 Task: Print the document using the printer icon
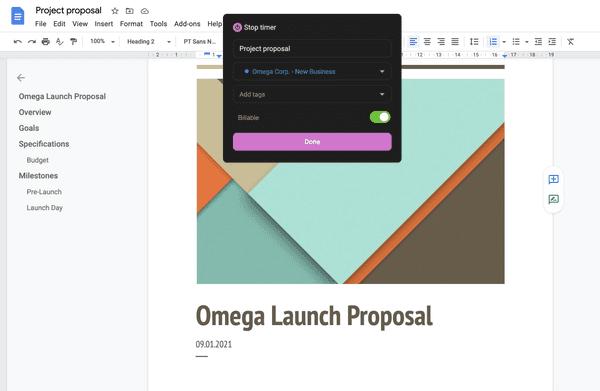(x=46, y=41)
